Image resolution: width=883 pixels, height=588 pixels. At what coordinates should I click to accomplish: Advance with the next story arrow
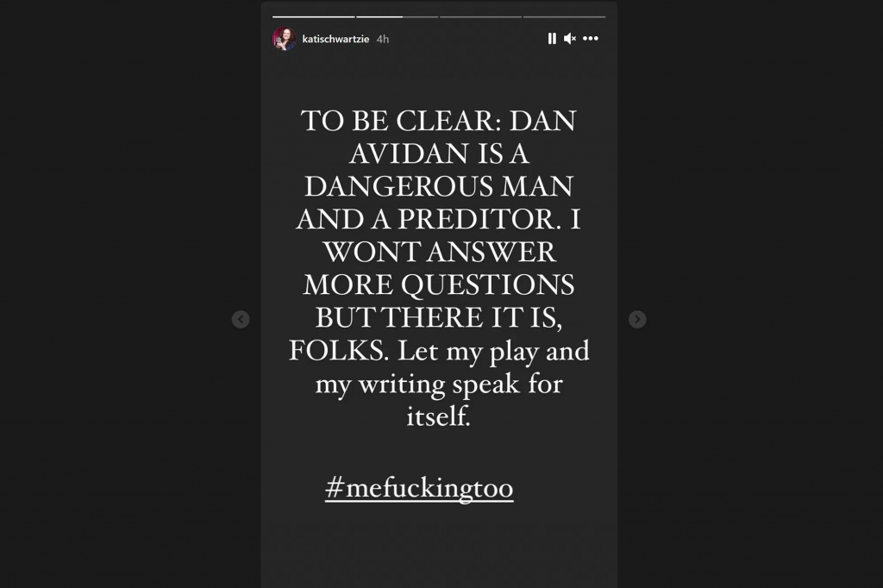point(637,319)
